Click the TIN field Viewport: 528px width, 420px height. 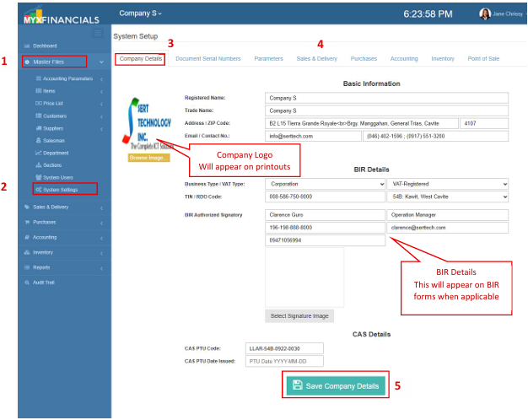coord(326,197)
